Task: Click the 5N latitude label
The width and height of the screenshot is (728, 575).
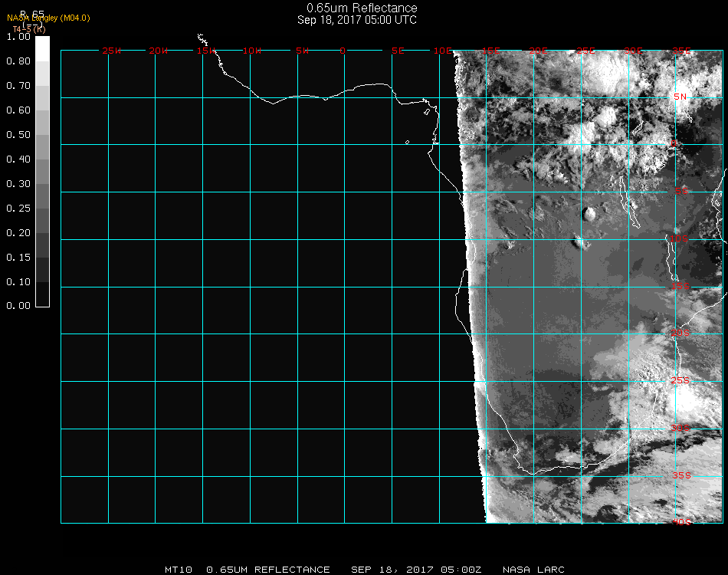Action: coord(680,97)
